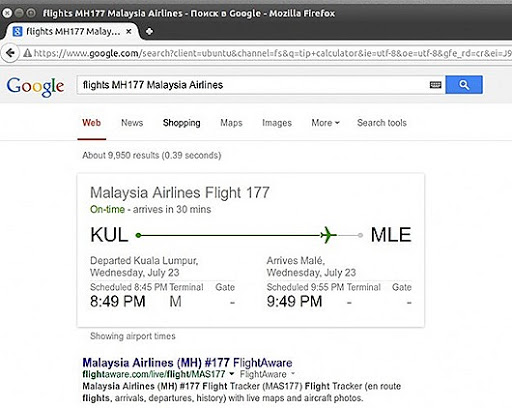Screen dimensions: 512x408
Task: Select the Shopping results tab
Action: [x=182, y=123]
